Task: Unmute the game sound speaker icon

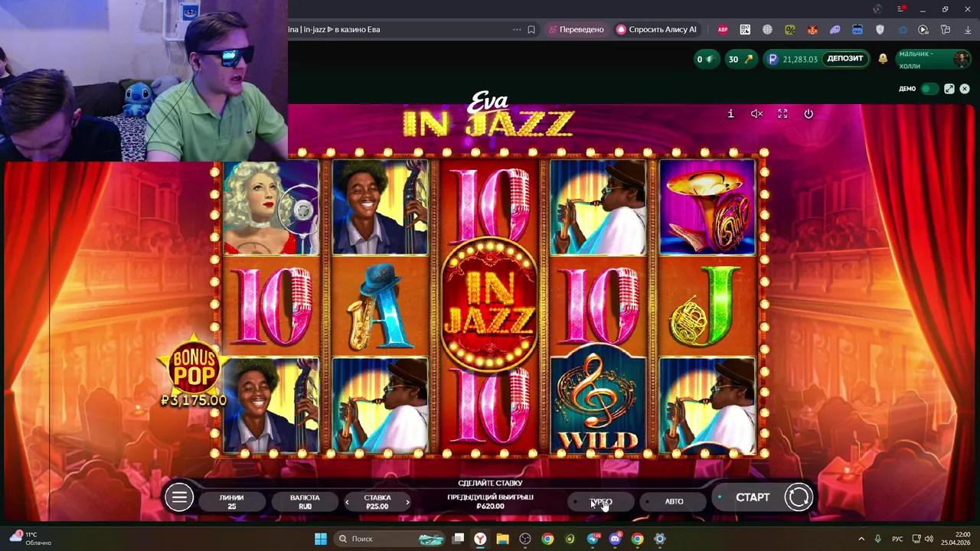Action: (x=756, y=114)
